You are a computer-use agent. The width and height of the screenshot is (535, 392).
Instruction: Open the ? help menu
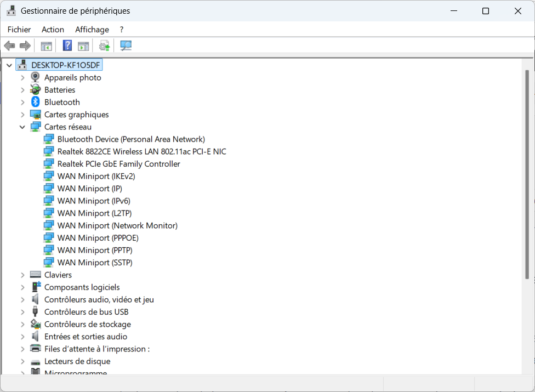click(x=122, y=30)
